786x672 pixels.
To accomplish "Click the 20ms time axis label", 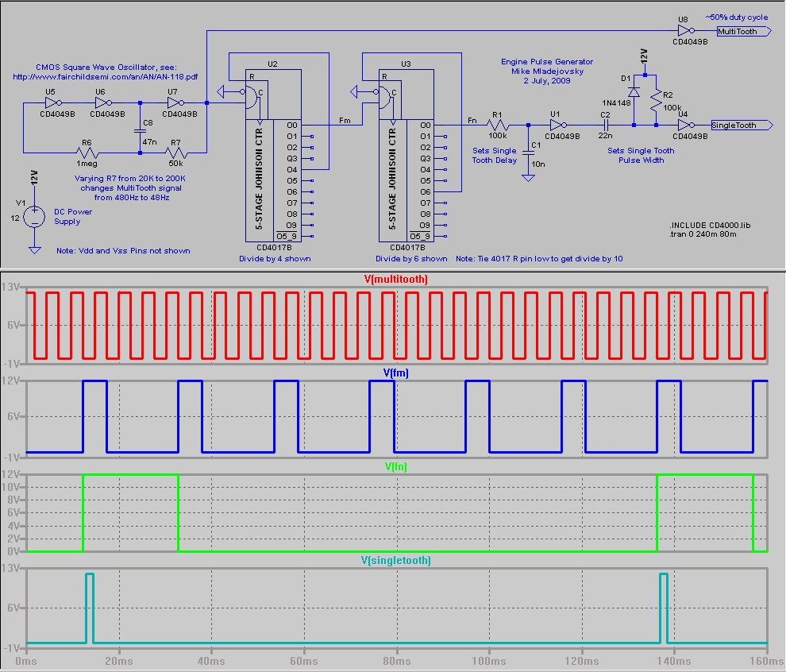I will click(119, 662).
